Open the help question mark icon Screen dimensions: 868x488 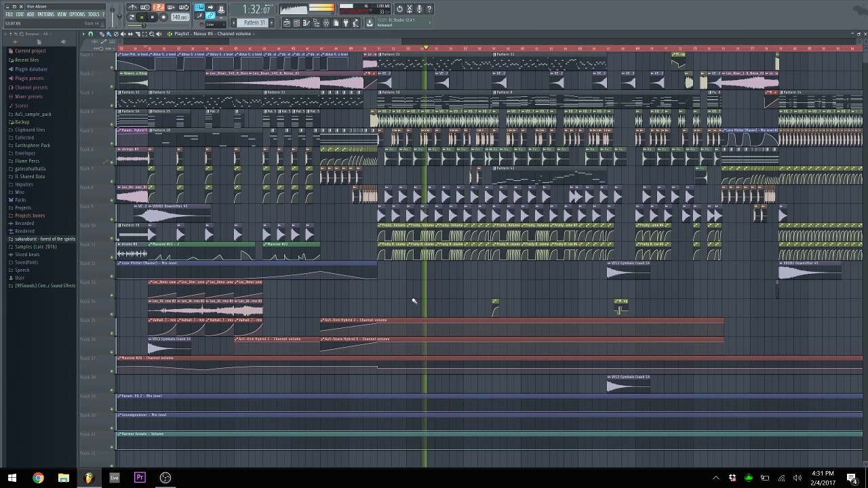click(429, 9)
